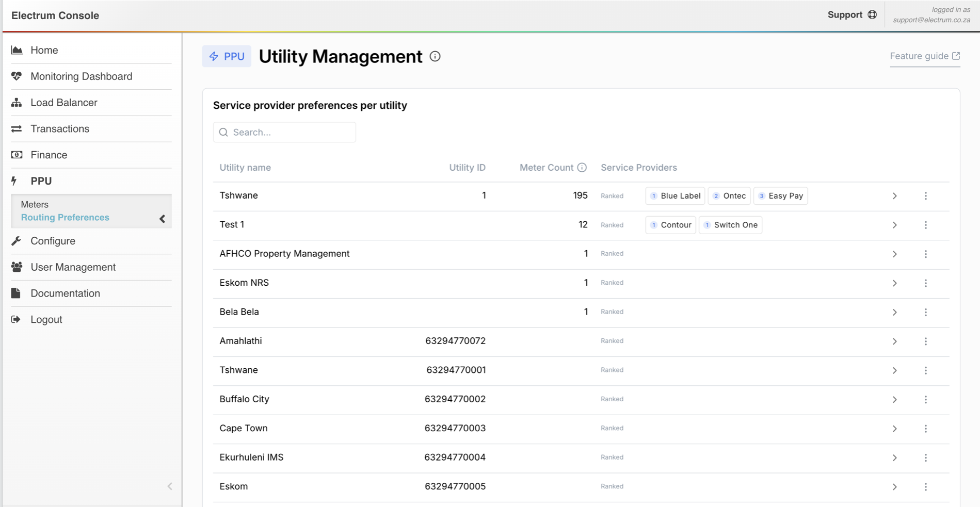Click the utility Search field

[x=285, y=133]
